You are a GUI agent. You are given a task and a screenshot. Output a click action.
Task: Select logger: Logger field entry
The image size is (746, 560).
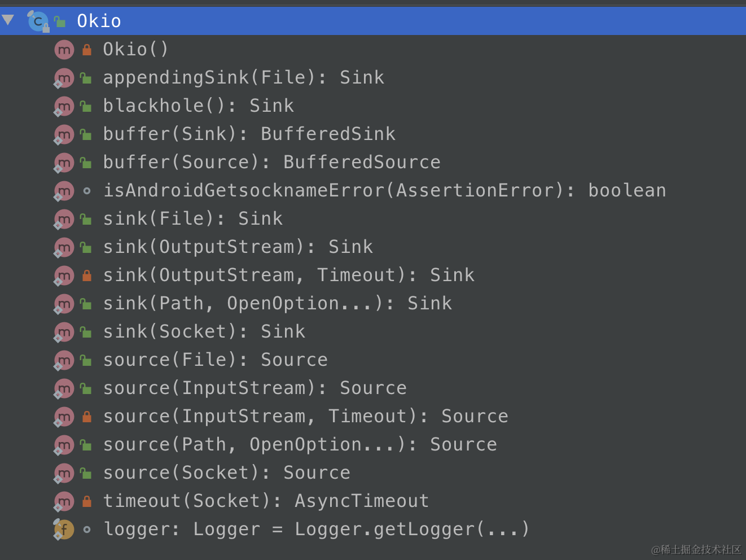click(317, 529)
